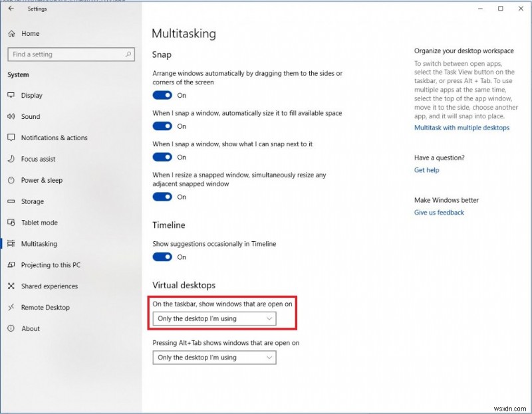Turn off automatic sizing of snapped windows

[x=163, y=126]
